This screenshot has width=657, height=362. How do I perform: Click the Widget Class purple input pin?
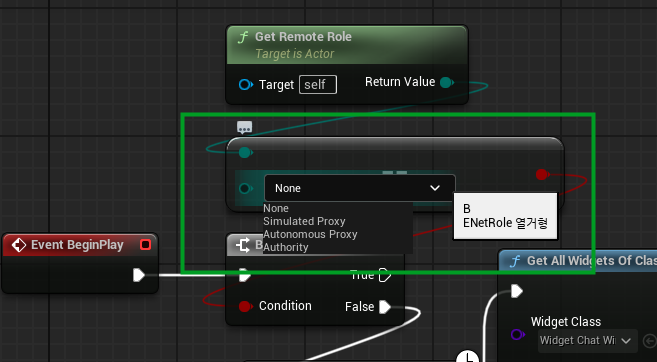point(518,335)
